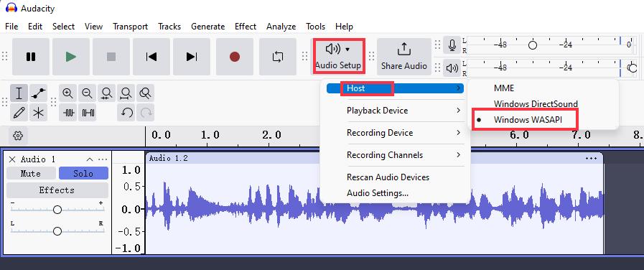Open the Select menu

(64, 27)
